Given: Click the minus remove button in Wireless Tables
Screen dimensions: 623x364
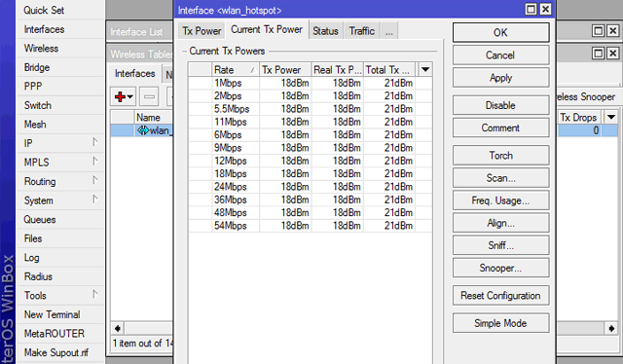Looking at the screenshot, I should tap(149, 96).
